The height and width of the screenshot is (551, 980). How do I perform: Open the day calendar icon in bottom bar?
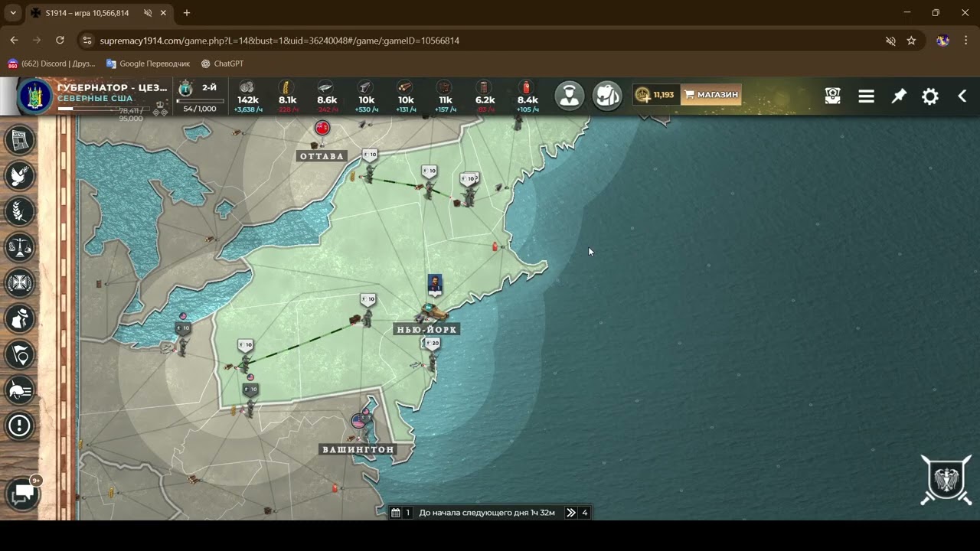pyautogui.click(x=395, y=513)
